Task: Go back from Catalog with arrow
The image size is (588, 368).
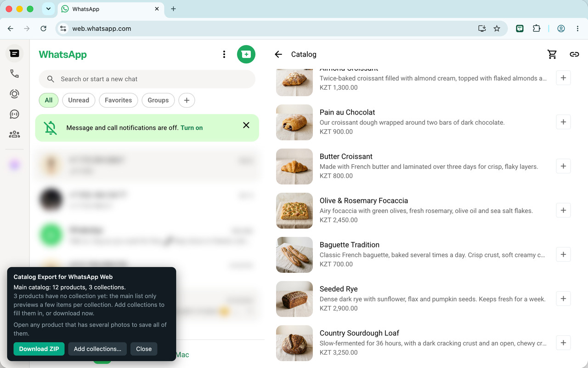Action: click(278, 54)
